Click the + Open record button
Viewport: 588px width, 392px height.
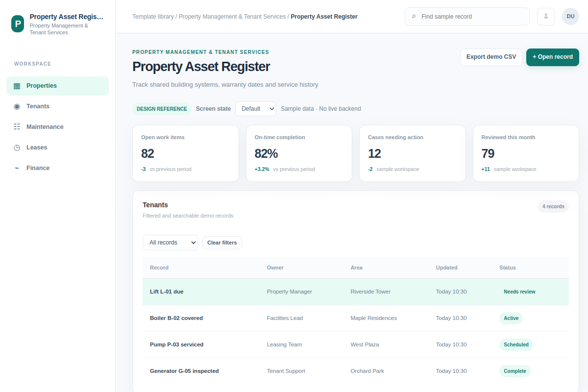click(x=553, y=57)
